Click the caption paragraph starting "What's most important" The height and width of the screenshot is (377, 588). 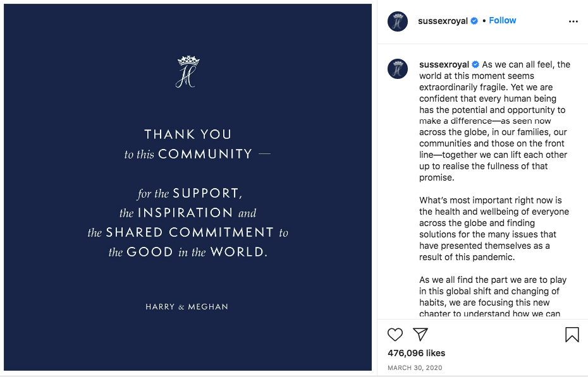click(x=494, y=229)
